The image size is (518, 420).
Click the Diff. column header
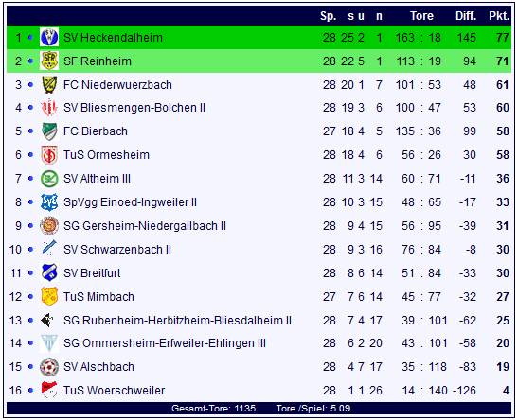click(x=466, y=16)
